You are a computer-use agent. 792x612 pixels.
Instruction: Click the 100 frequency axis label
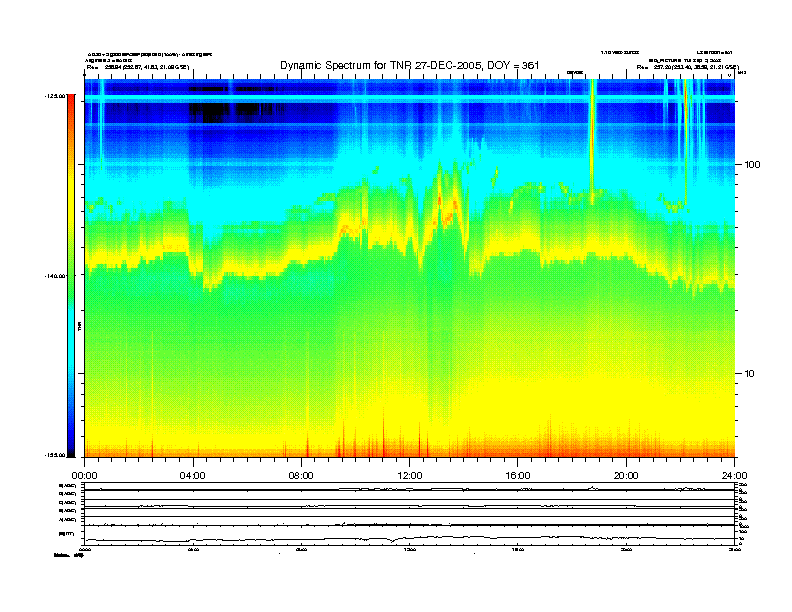[752, 165]
